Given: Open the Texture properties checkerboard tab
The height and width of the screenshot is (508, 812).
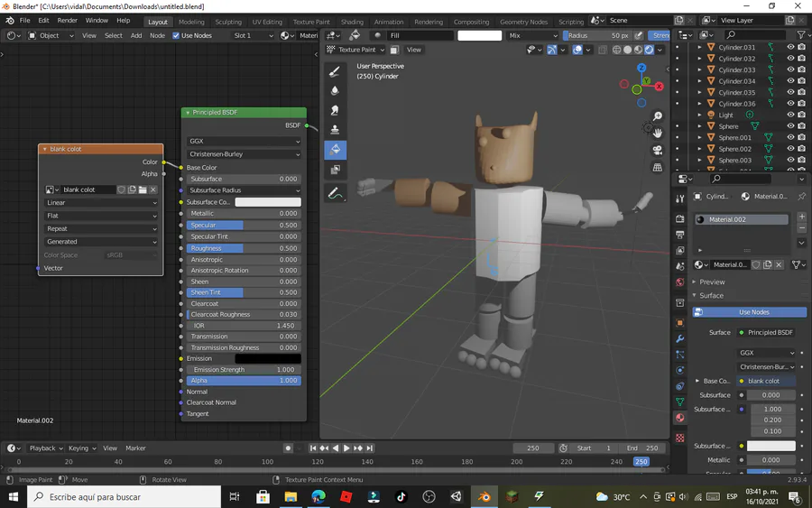Looking at the screenshot, I should [680, 439].
